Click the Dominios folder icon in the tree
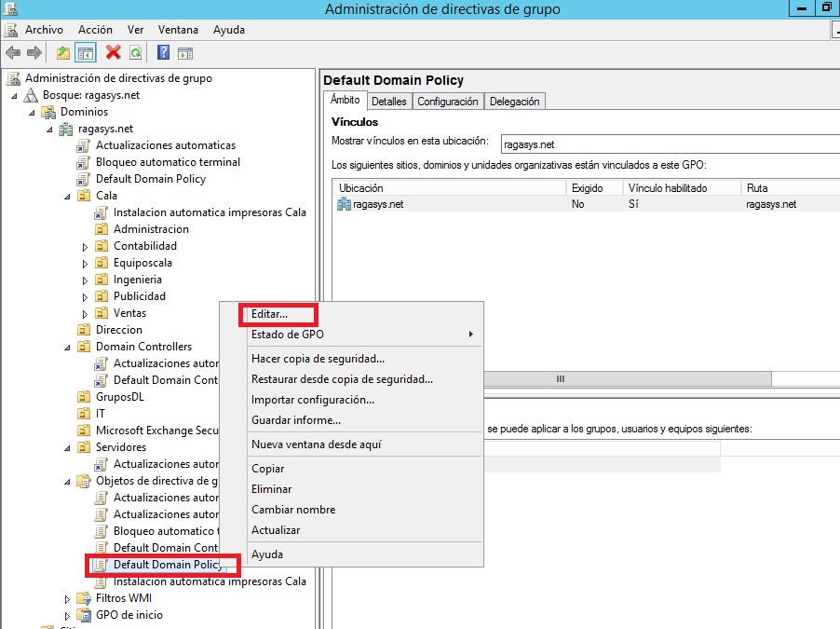The height and width of the screenshot is (629, 840). (x=49, y=112)
